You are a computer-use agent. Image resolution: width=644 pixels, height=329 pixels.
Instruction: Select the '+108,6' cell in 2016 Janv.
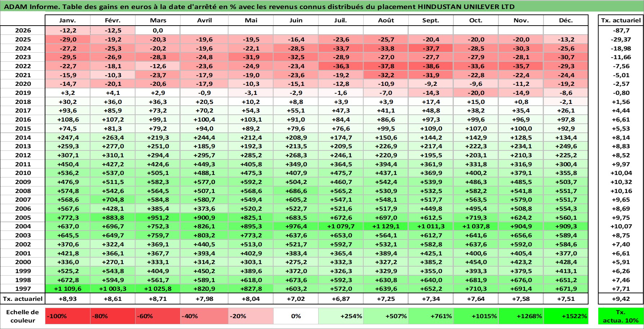(68, 119)
